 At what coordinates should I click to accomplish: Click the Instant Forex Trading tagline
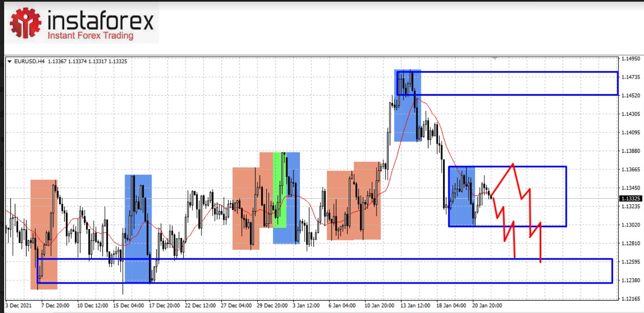coord(91,36)
